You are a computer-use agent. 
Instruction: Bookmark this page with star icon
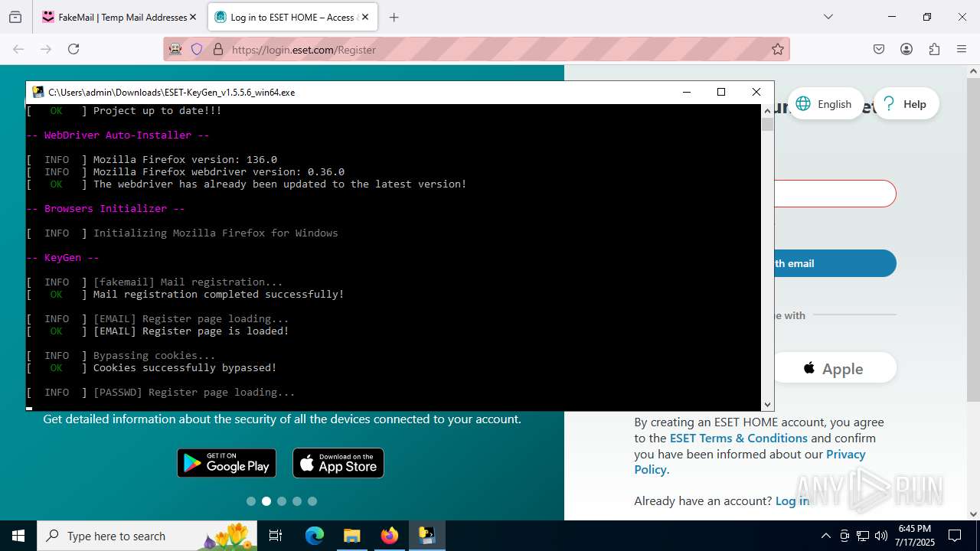pyautogui.click(x=778, y=49)
